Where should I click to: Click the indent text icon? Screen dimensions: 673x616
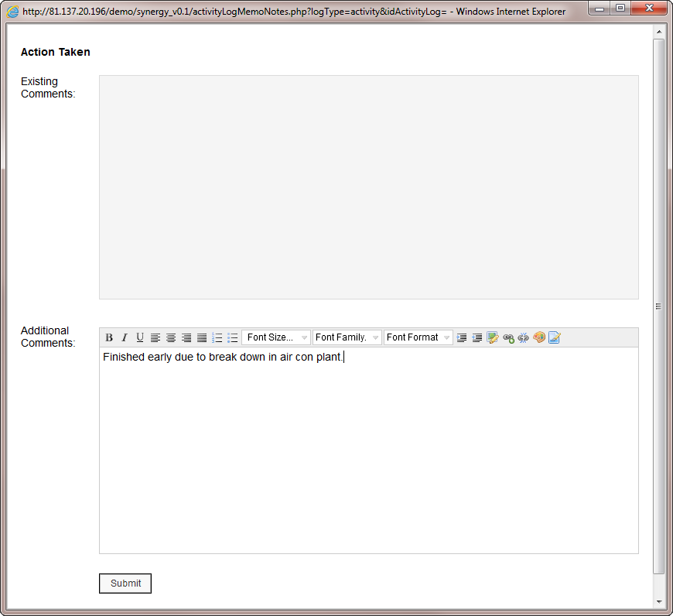[462, 337]
